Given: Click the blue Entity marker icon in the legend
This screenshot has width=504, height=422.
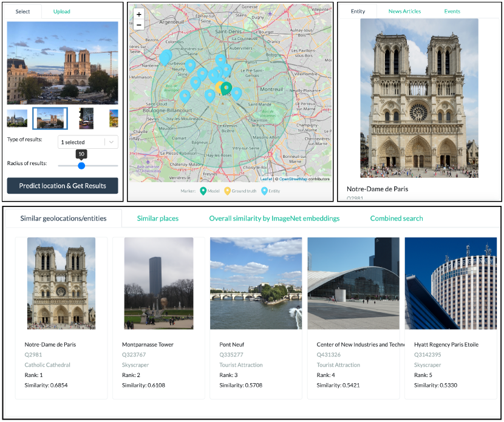Looking at the screenshot, I should tap(264, 191).
